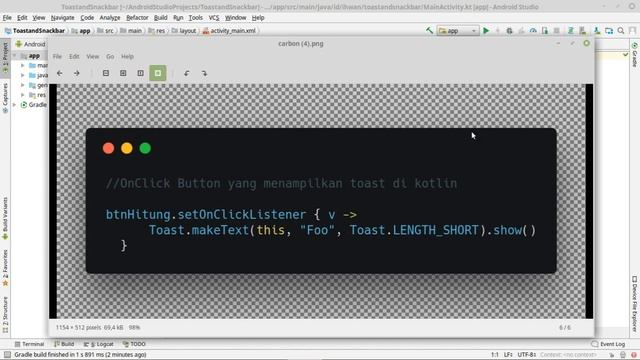Show image at normal size in viewer
This screenshot has height=360, width=640.
point(140,73)
